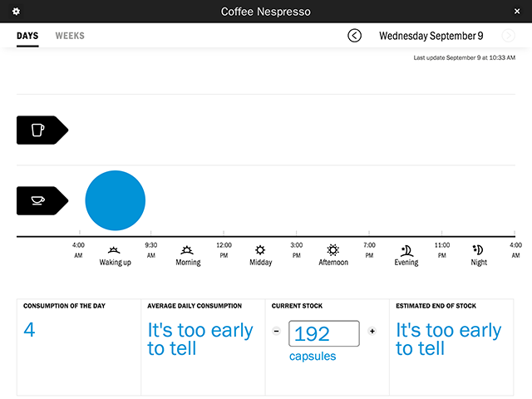Click the 9:30 AM timeline label

(x=151, y=250)
